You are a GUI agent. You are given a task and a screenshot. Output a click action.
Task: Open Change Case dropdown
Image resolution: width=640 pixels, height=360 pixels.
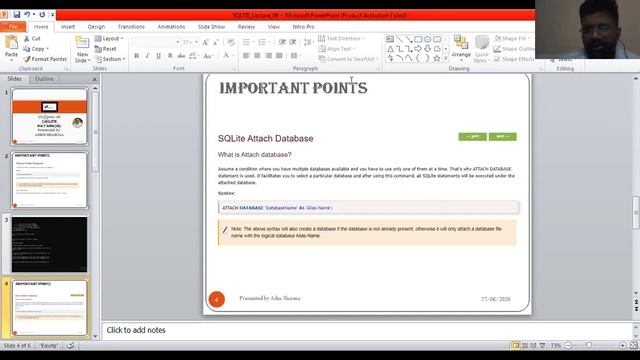pos(209,56)
